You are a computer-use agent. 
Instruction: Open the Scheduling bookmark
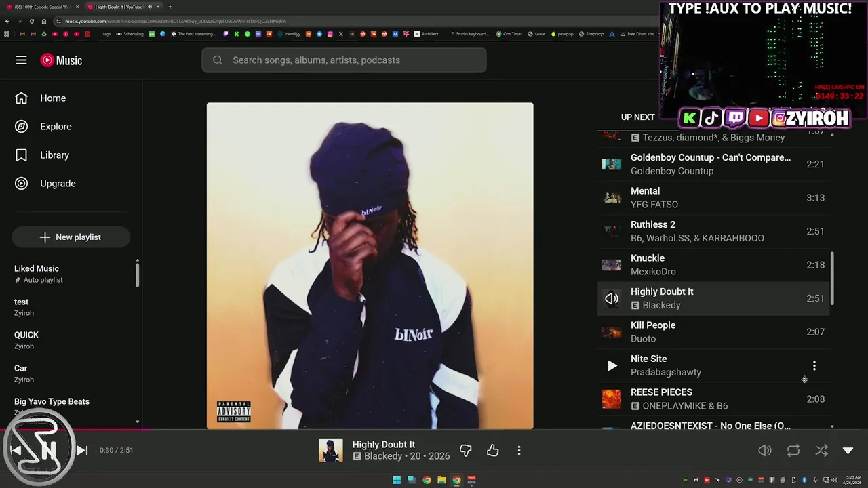(x=130, y=34)
